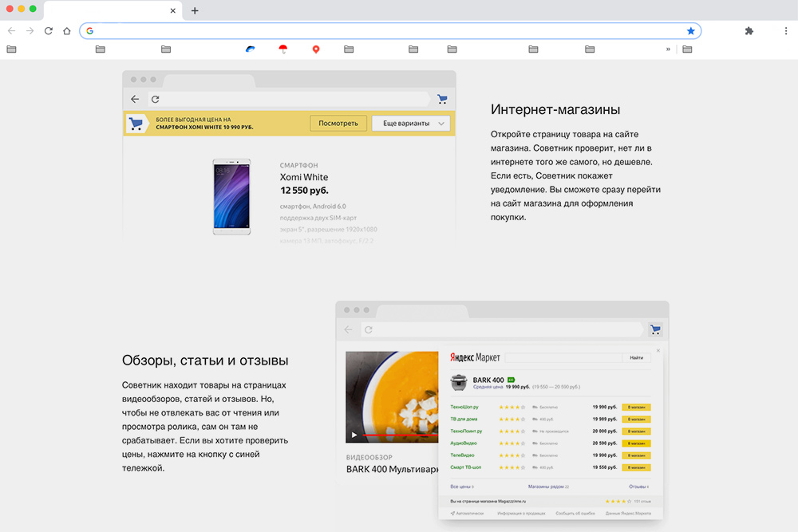Screen dimensions: 798x532
Task: Open the Все цены link
Action: click(x=462, y=487)
